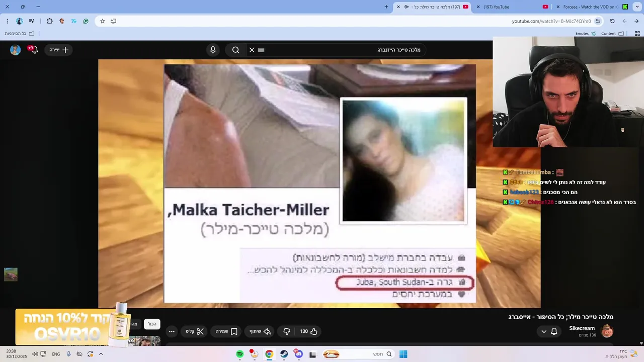Clear the YouTube search with X

coord(252,50)
